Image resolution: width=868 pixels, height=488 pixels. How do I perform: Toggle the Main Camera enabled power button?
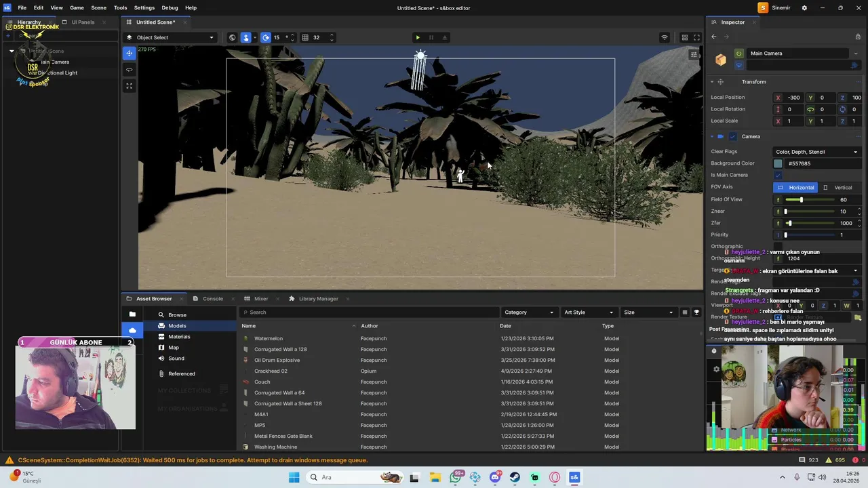739,54
